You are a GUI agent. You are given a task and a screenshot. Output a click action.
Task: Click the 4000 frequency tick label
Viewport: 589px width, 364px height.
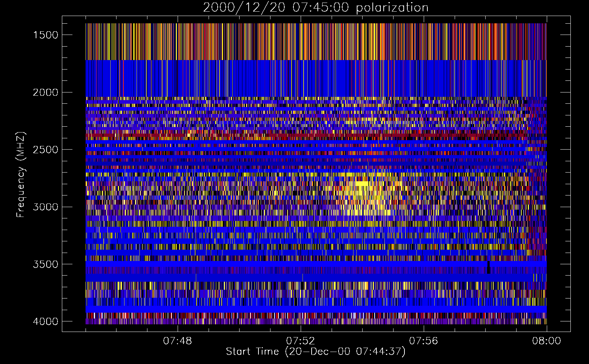click(x=46, y=321)
